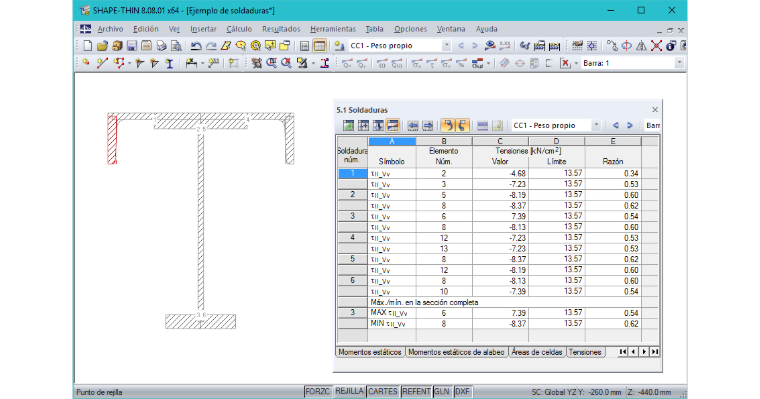Click the Redo arrow icon
The image size is (760, 399).
point(211,46)
